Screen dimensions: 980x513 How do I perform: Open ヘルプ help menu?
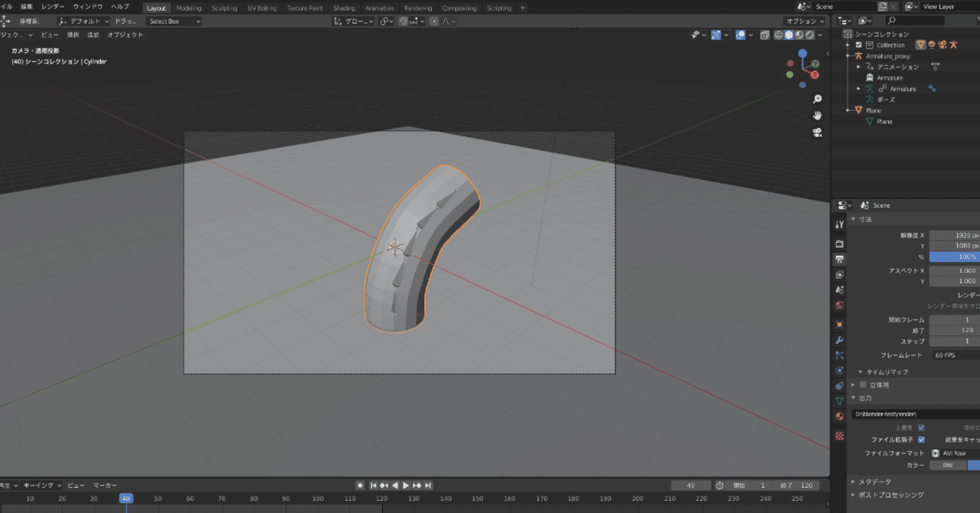pyautogui.click(x=120, y=6)
